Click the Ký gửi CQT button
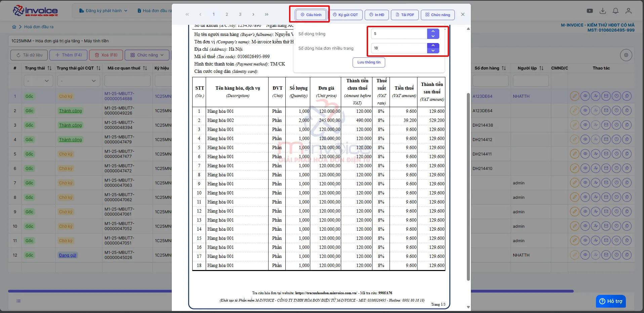The width and height of the screenshot is (644, 313). click(345, 15)
